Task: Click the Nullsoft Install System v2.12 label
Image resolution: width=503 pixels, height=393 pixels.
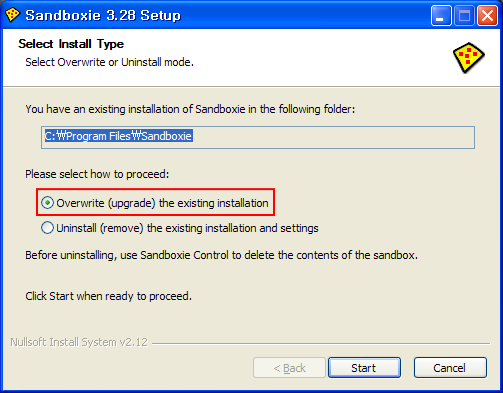Action: pos(79,342)
